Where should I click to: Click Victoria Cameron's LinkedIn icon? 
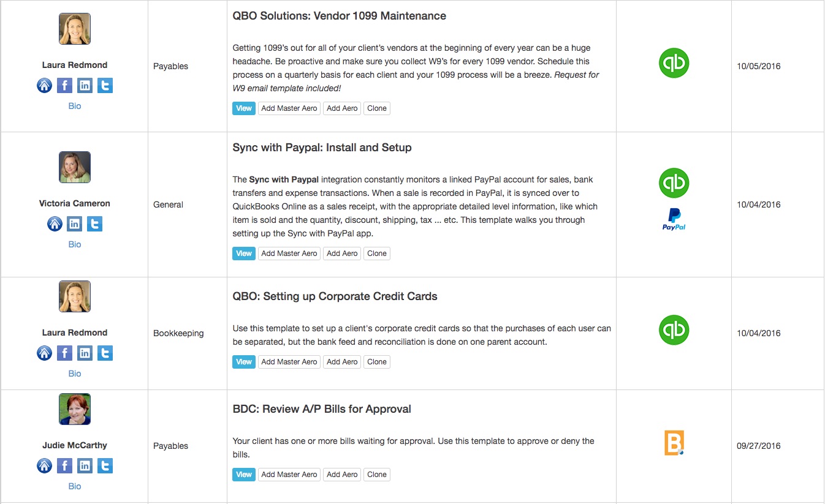tap(74, 224)
